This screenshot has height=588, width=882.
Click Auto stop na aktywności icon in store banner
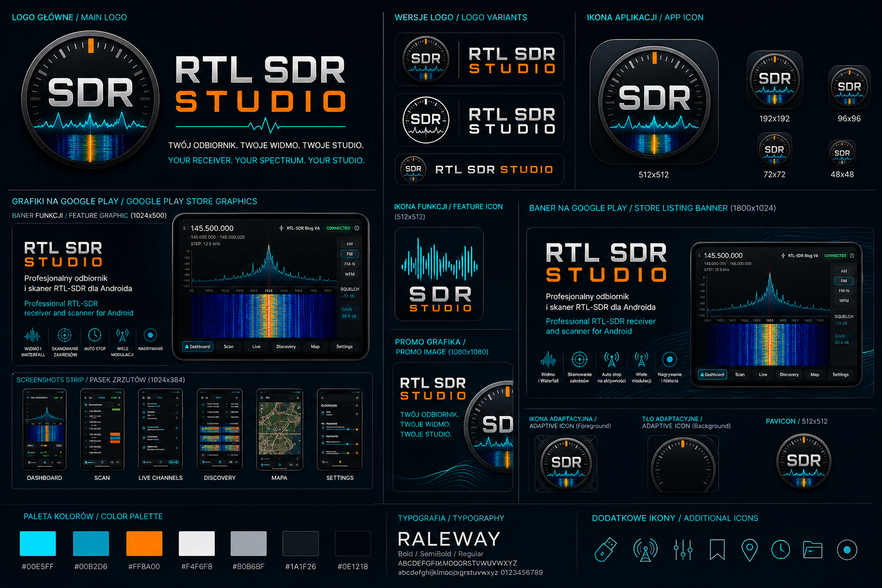(612, 360)
